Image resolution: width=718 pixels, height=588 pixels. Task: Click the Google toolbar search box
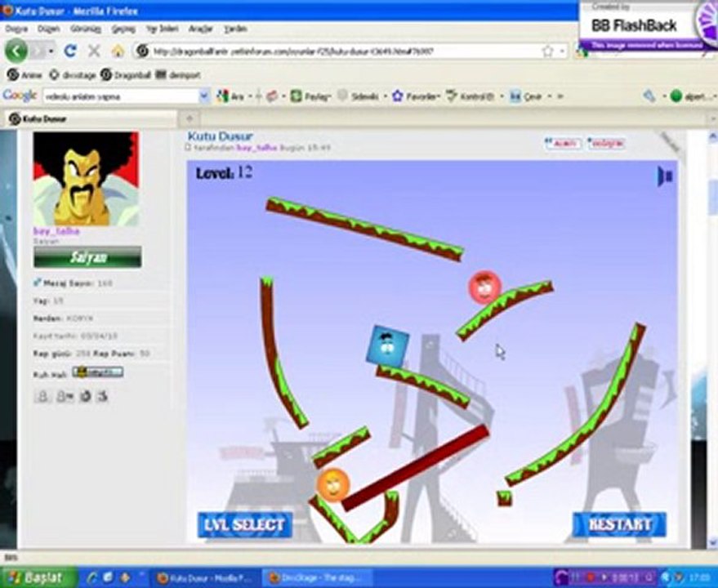120,96
